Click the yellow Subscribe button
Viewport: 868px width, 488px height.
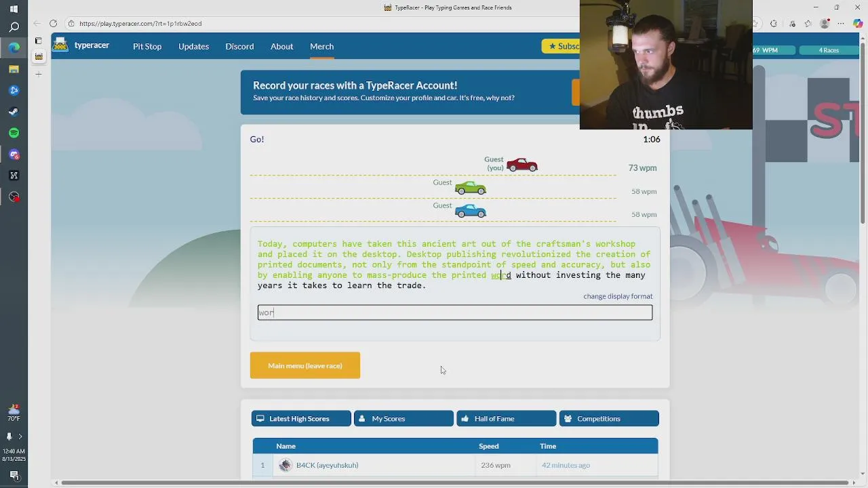[561, 46]
